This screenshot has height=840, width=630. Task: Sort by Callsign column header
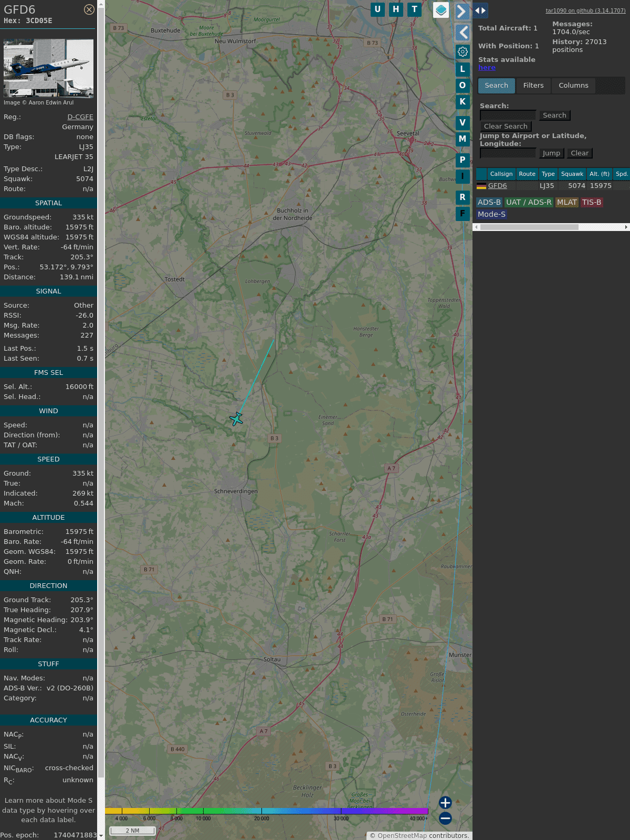tap(501, 174)
